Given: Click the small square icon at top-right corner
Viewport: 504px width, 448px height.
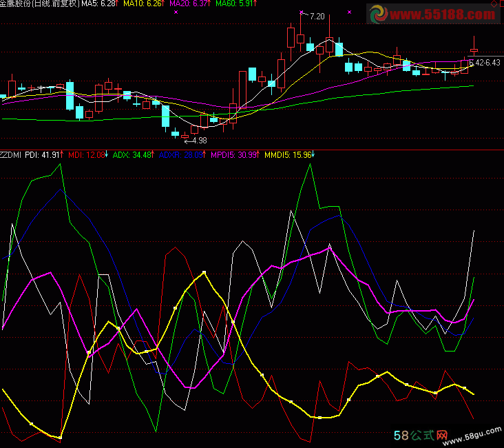Looking at the screenshot, I should click(x=494, y=5).
